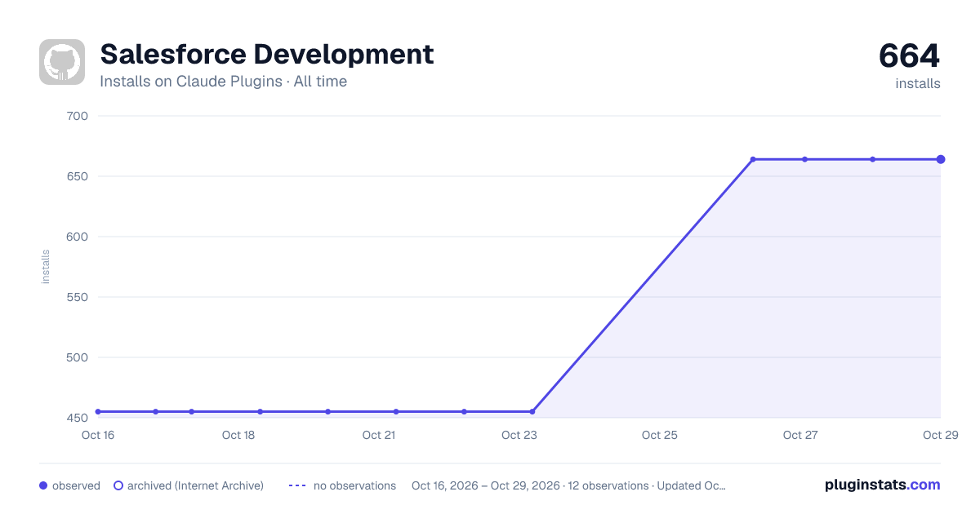Click the '664' total installs number
Image resolution: width=980 pixels, height=514 pixels.
coord(909,55)
